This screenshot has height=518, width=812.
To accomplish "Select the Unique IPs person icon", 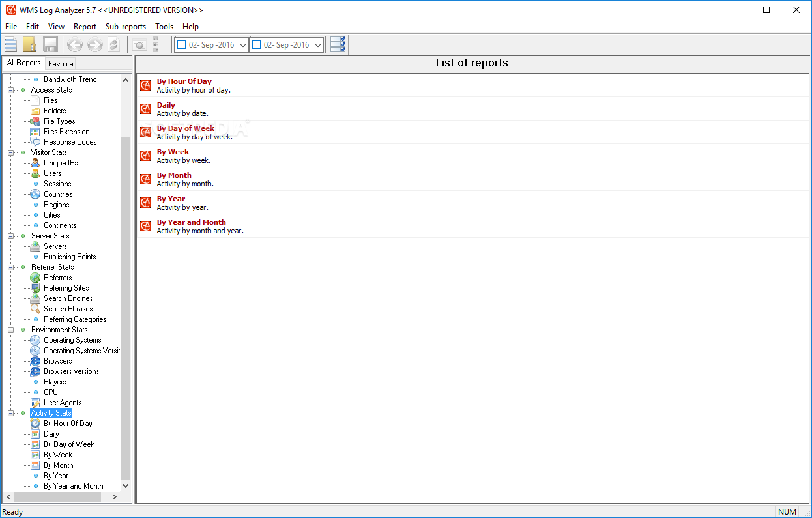I will click(35, 163).
